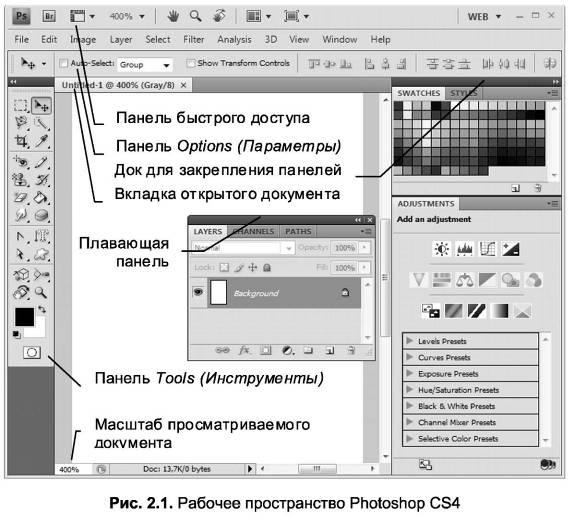Screen dimensions: 574x525
Task: Enable the Auto-Select checkbox
Action: [63, 63]
